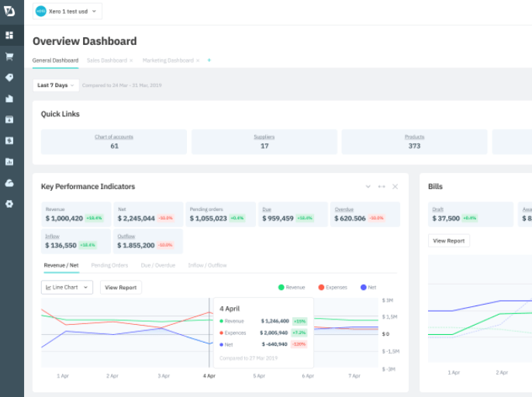The image size is (532, 397).
Task: Click the 7 Apr chart axis label
Action: point(354,376)
